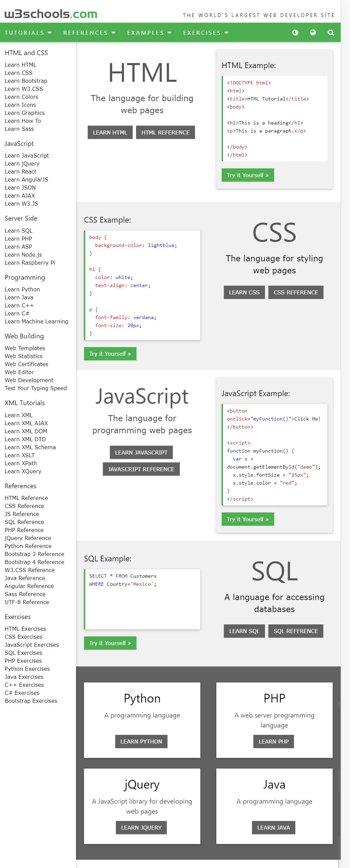Click the w3schools.com logo
This screenshot has width=350, height=868.
(51, 14)
